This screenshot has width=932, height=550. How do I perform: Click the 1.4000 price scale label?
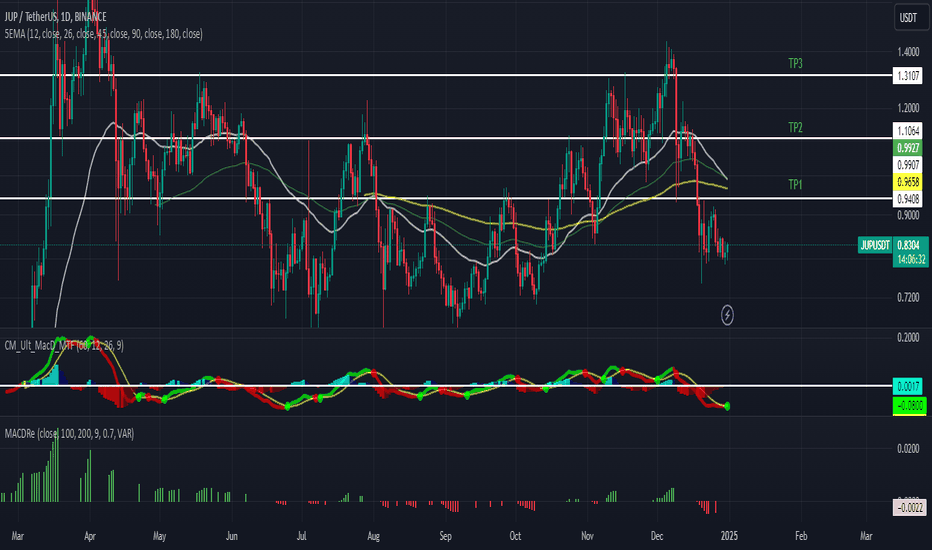[908, 52]
